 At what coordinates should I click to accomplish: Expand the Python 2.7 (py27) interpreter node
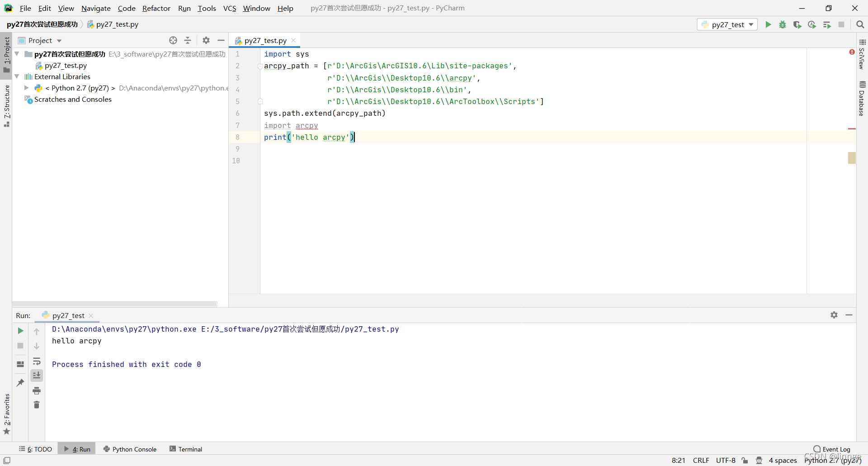click(26, 88)
